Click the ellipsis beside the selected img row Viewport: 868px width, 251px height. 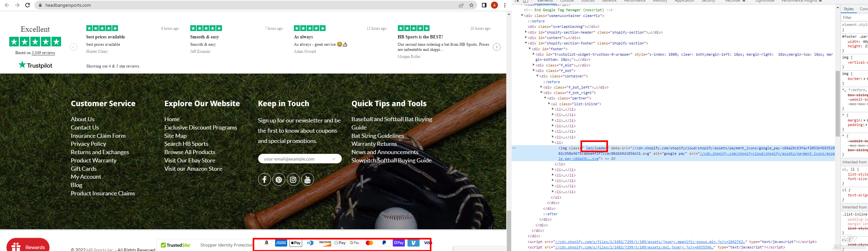coord(514,148)
